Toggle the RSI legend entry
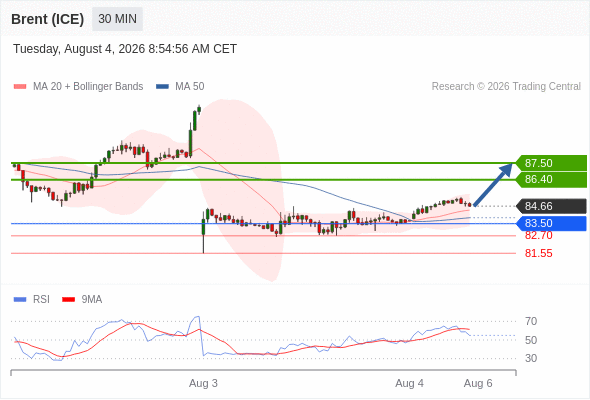590x400 pixels. 32,300
